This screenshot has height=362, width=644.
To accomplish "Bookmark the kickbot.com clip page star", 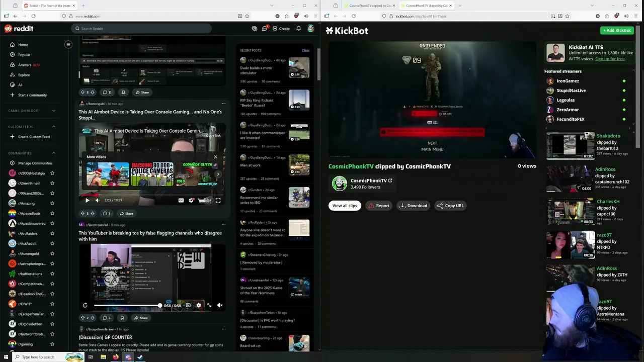I will [x=568, y=16].
